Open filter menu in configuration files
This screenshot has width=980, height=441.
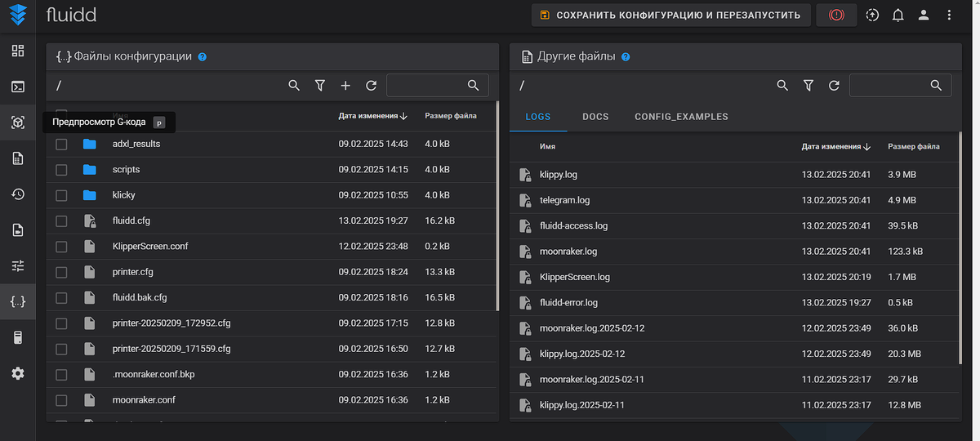[320, 85]
